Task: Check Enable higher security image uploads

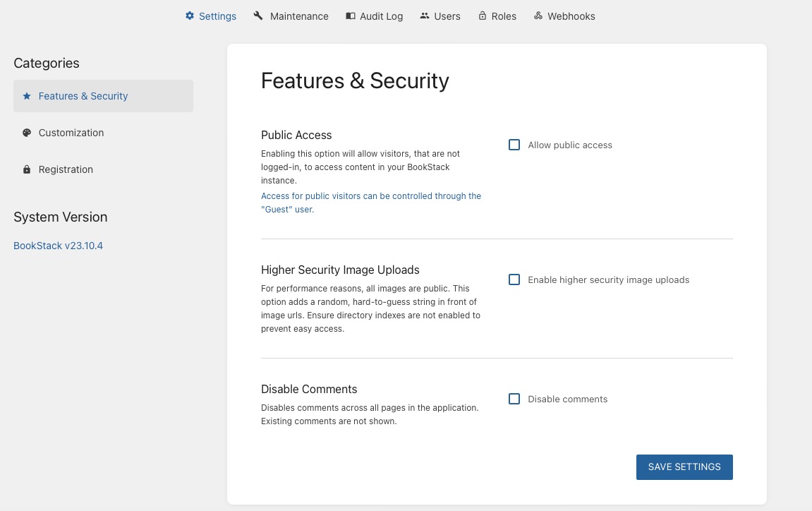Action: [x=514, y=279]
